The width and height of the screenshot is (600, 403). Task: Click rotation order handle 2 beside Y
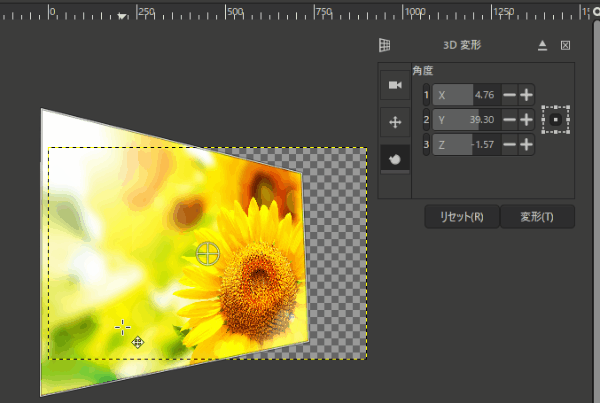426,120
